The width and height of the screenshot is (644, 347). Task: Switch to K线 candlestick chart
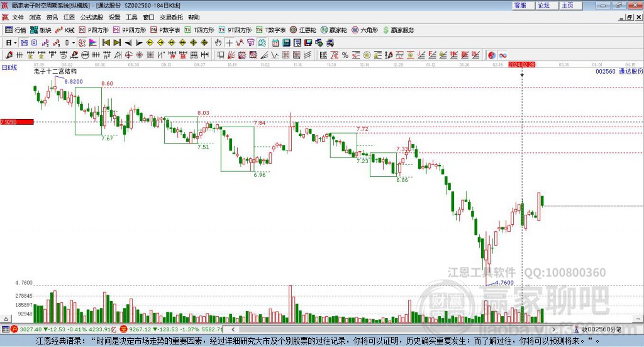65,30
